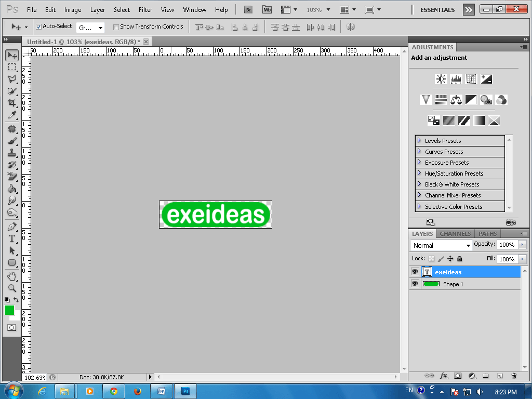
Task: Click the Shape 1 green layer thumbnail
Action: [431, 284]
